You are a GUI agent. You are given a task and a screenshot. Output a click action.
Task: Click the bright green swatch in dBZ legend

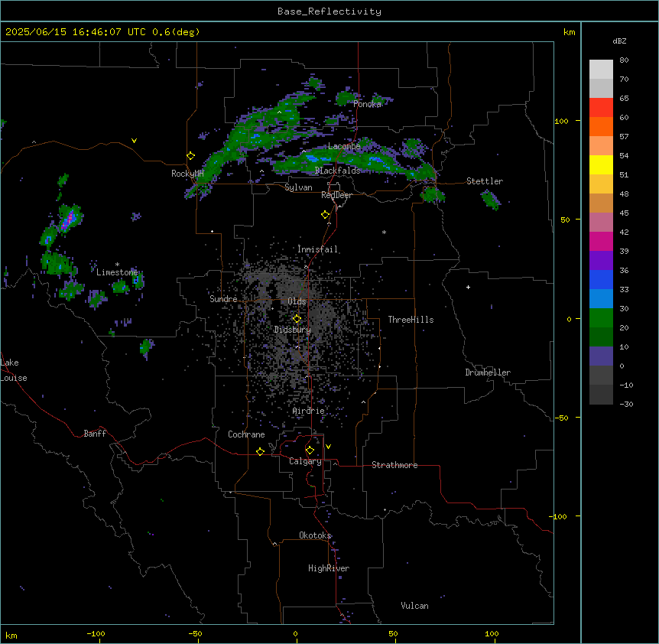[601, 318]
